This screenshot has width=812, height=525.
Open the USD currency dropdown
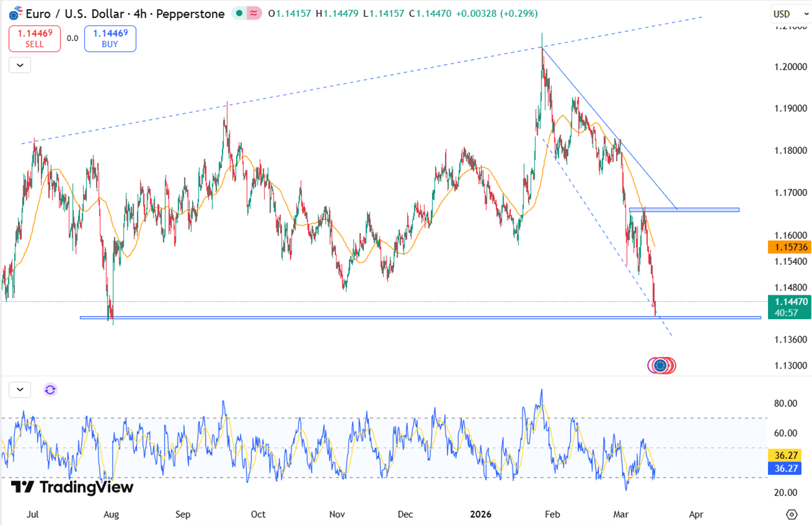click(x=787, y=14)
